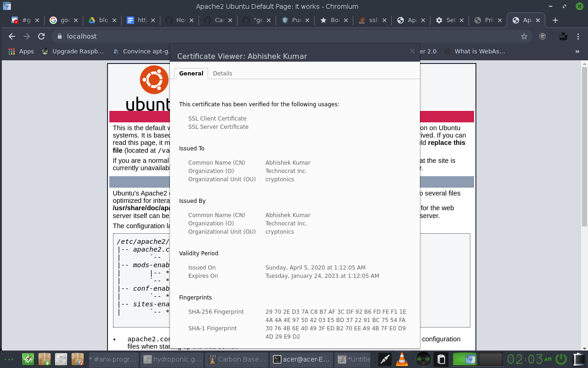
Task: Switch to 'Carbon Base...' taskbar window
Action: point(236,359)
